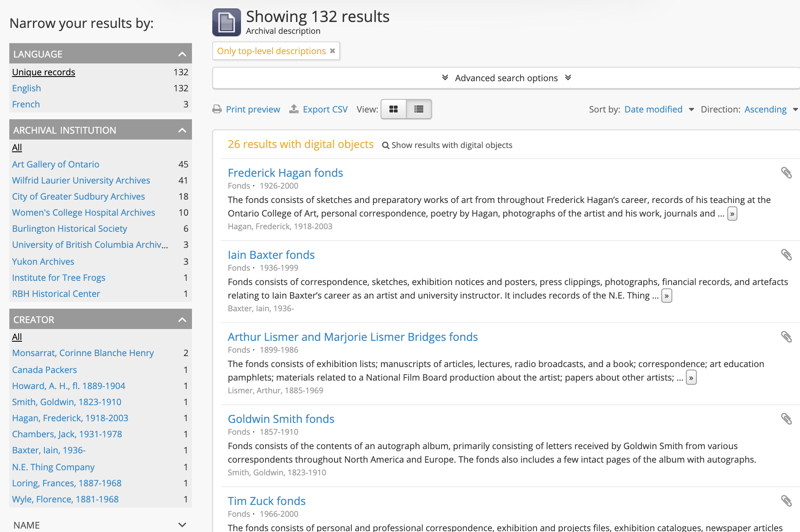Screen dimensions: 800x532
Task: Open the Sort by Date modified dropdown
Action: coord(658,109)
